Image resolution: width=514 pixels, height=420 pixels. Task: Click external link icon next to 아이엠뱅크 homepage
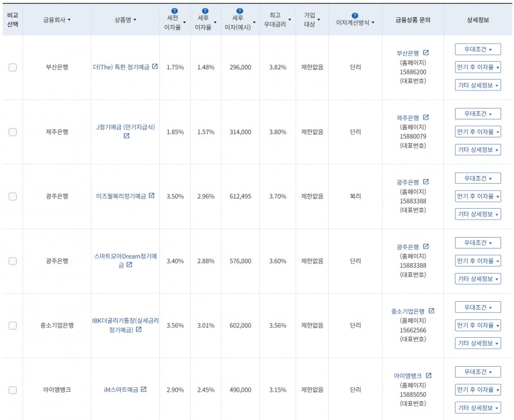click(429, 376)
